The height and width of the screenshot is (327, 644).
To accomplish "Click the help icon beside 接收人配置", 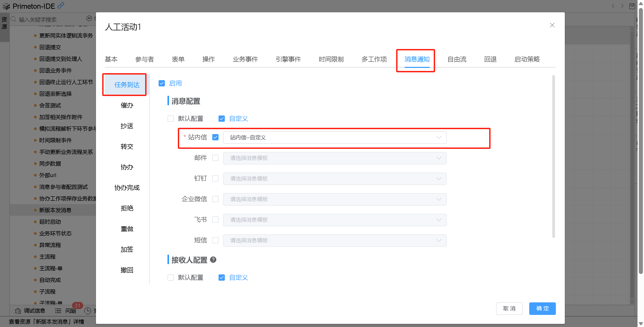I will click(x=213, y=260).
